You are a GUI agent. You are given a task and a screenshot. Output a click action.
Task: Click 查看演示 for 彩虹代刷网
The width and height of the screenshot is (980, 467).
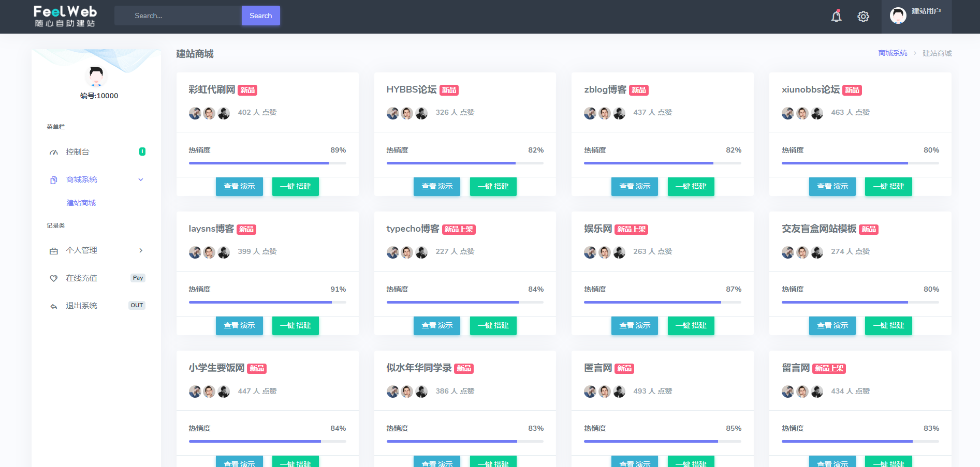pos(239,186)
